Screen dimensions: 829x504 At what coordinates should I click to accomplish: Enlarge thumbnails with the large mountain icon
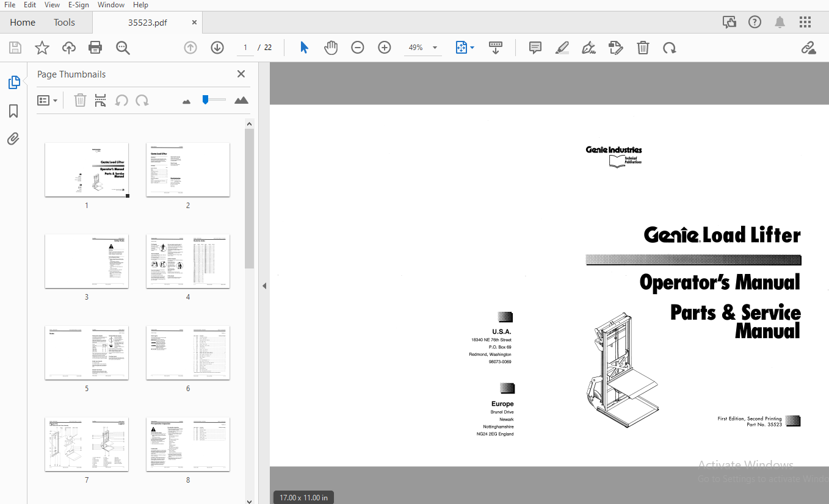tap(242, 100)
